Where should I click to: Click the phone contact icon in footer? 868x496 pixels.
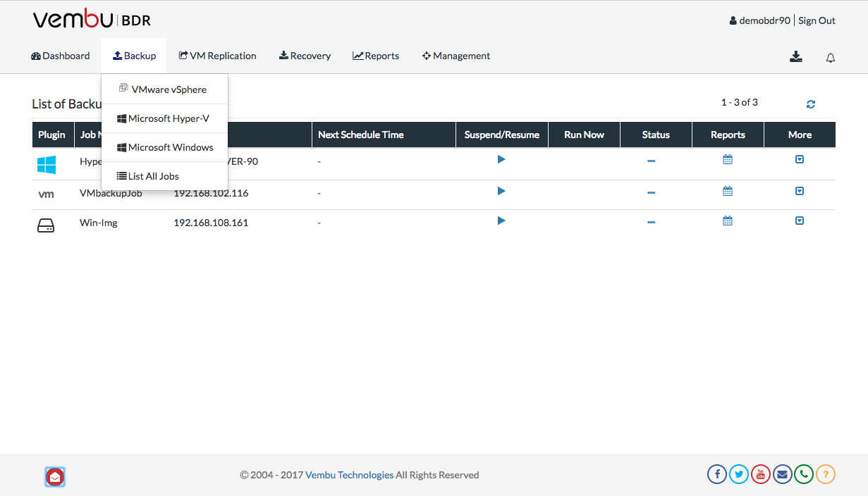804,474
